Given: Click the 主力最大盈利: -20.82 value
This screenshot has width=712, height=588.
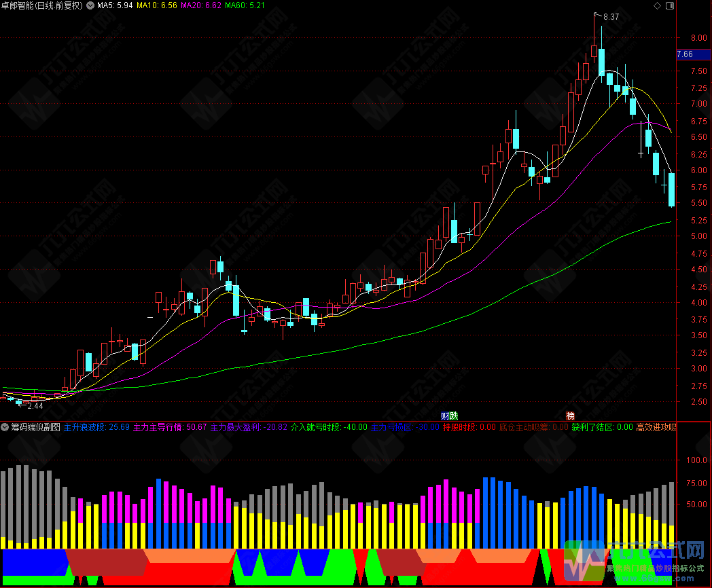Looking at the screenshot, I should (249, 427).
